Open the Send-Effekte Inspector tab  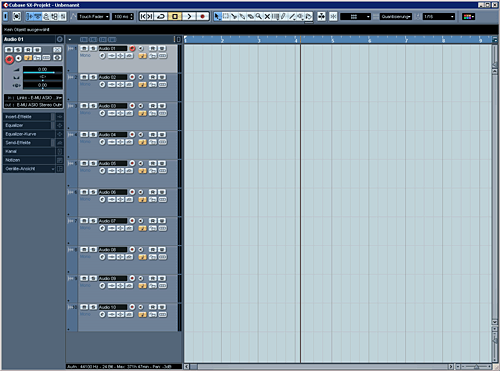[27, 143]
